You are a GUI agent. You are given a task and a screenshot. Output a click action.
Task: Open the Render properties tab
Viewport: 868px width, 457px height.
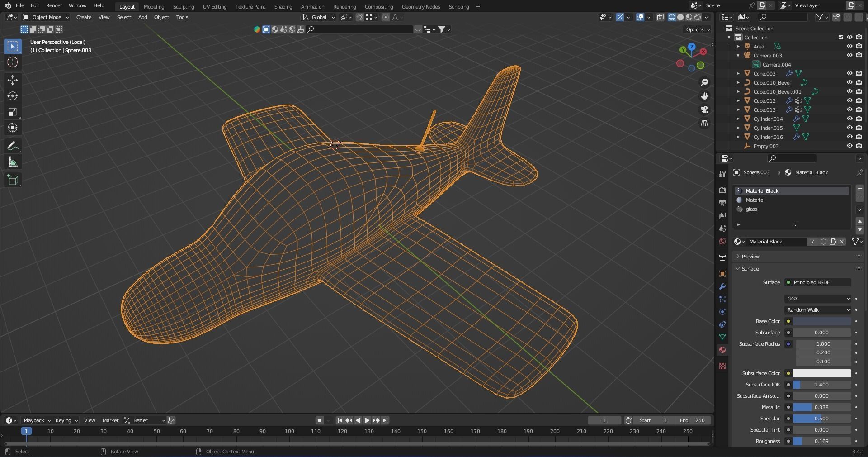(x=722, y=190)
